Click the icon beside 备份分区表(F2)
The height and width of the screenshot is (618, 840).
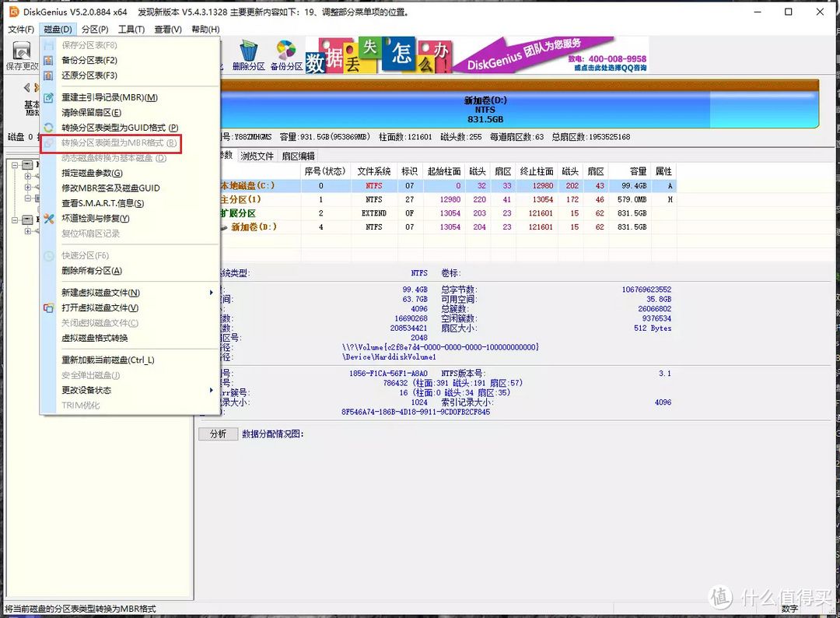[x=48, y=60]
